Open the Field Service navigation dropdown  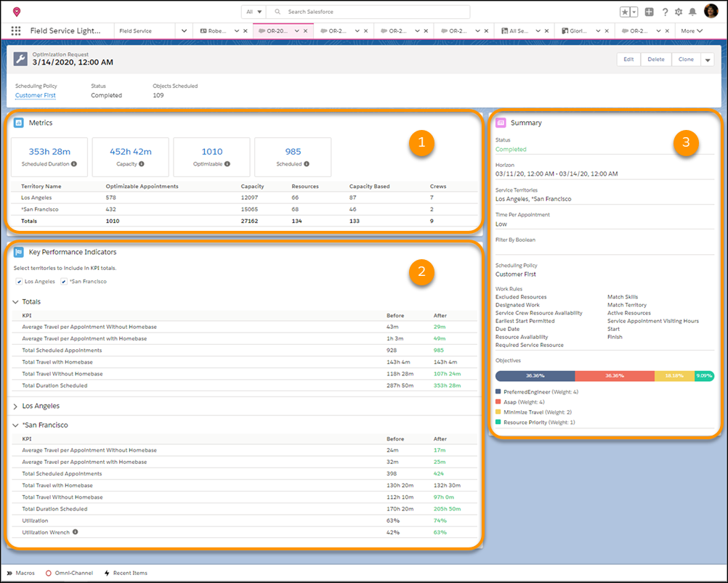click(184, 31)
